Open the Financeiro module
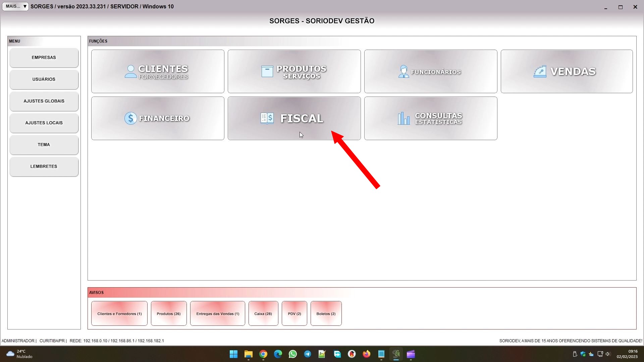Viewport: 644px width, 362px height. [158, 118]
